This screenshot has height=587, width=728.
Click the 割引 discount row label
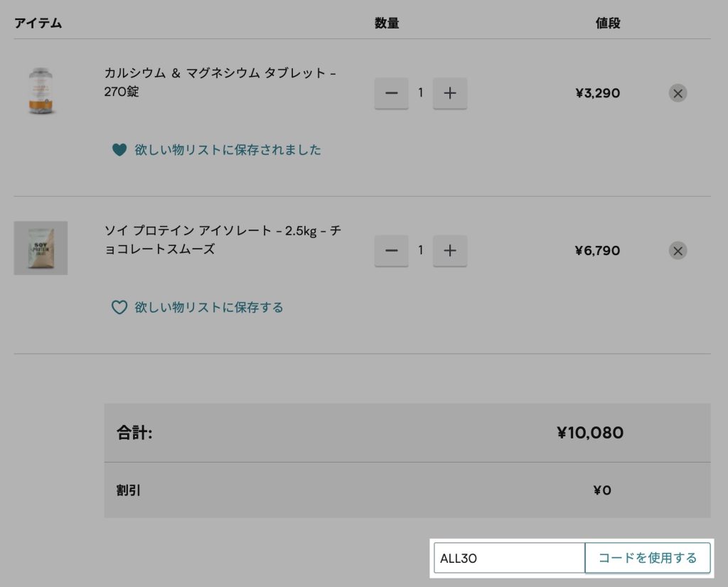pos(129,490)
